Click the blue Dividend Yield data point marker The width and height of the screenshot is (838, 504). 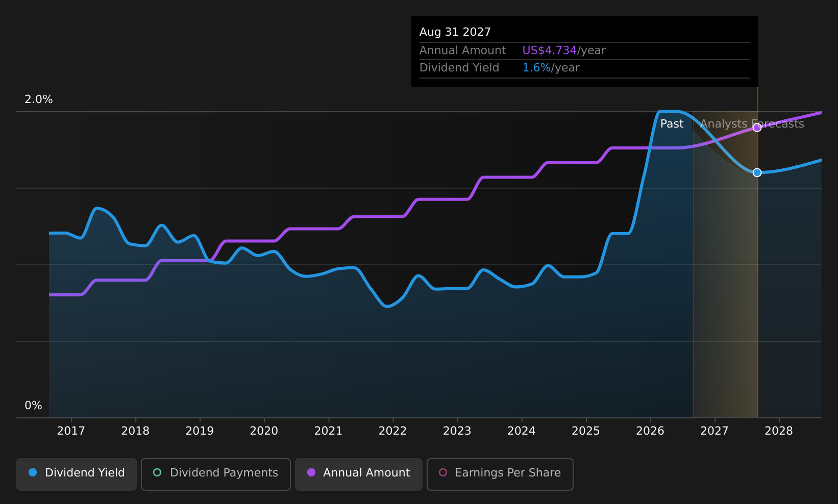coord(757,172)
